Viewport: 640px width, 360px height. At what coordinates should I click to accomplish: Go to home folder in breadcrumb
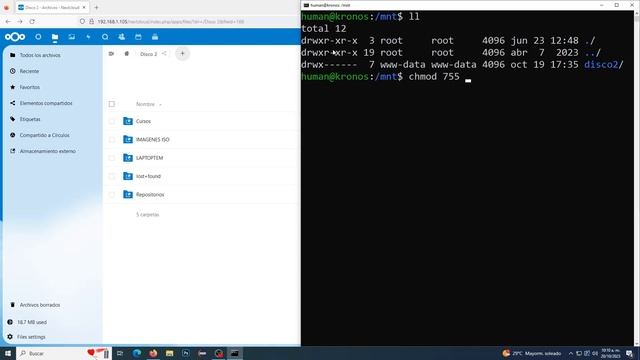point(127,54)
